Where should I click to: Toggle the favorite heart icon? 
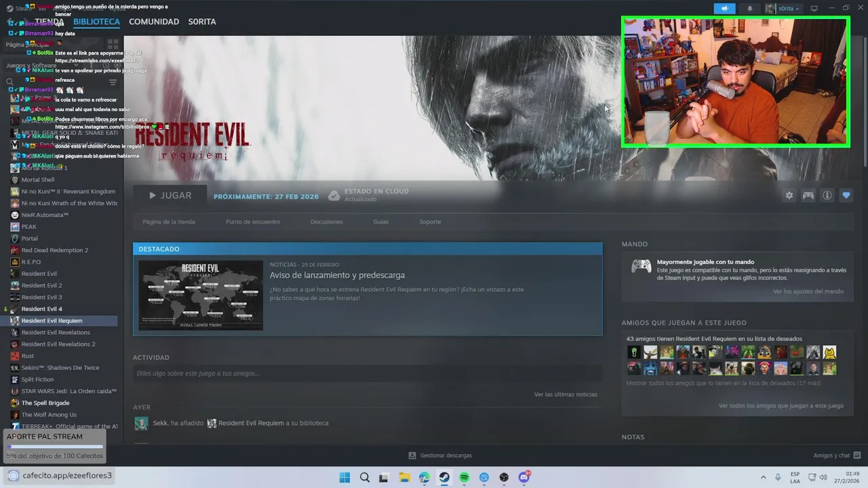[x=846, y=195]
